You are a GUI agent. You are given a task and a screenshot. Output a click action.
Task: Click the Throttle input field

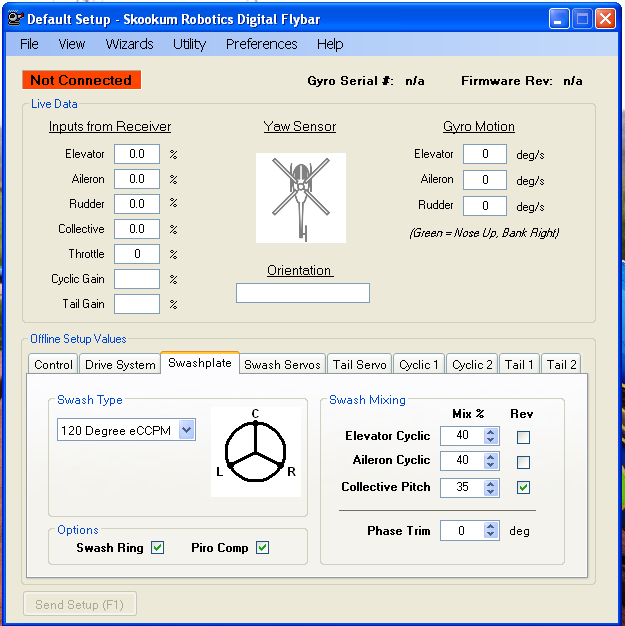137,254
